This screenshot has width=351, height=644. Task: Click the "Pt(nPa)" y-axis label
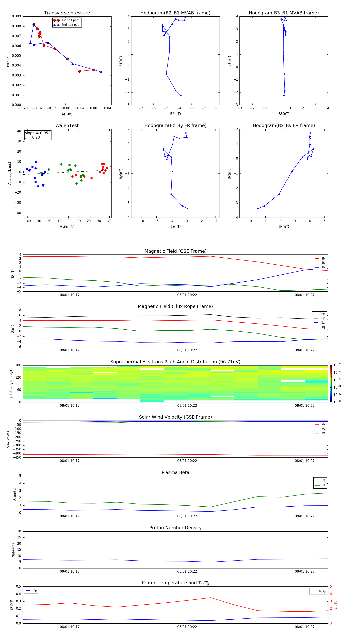(x=8, y=61)
